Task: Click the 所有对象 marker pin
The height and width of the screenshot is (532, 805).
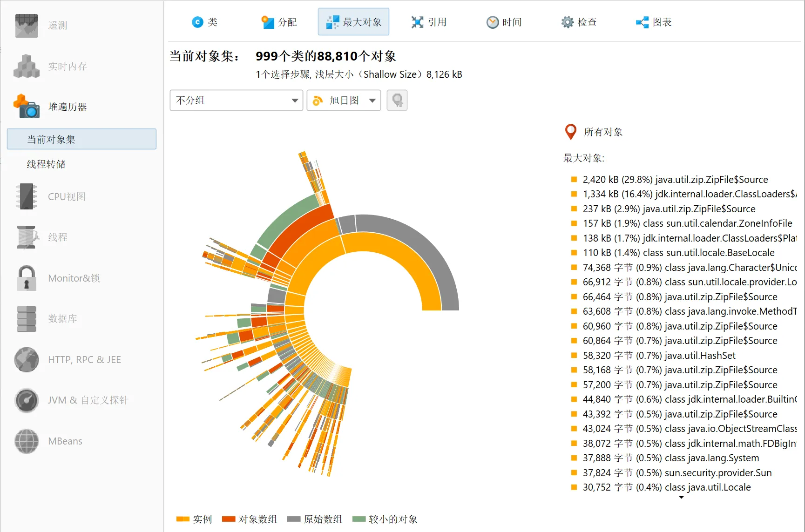Action: tap(570, 132)
